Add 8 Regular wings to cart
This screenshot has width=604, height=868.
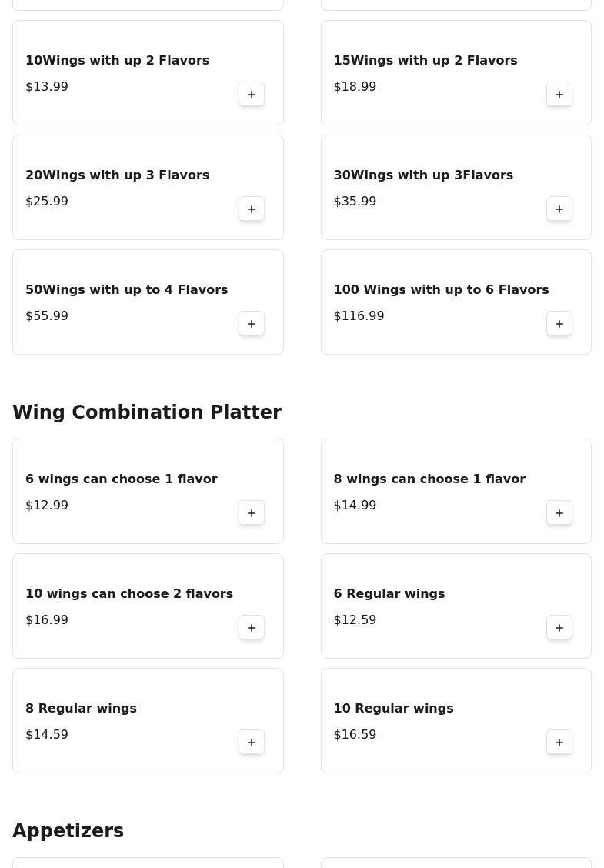(252, 743)
